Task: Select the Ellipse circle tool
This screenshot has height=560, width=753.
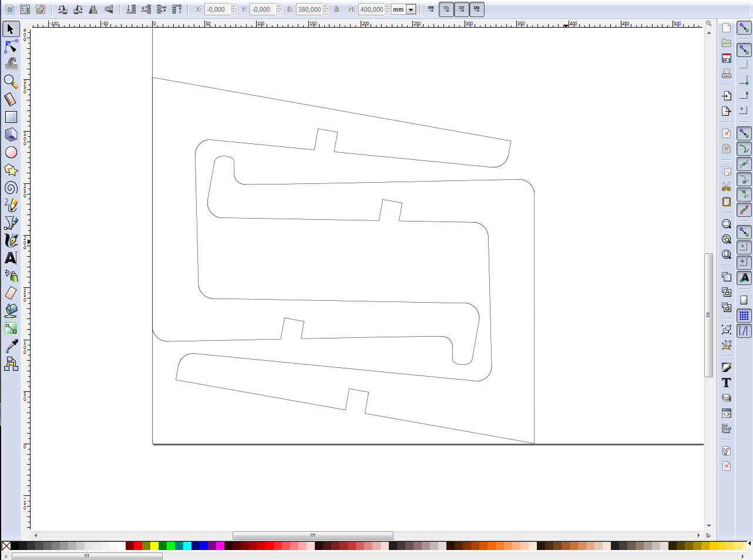Action: pyautogui.click(x=11, y=152)
